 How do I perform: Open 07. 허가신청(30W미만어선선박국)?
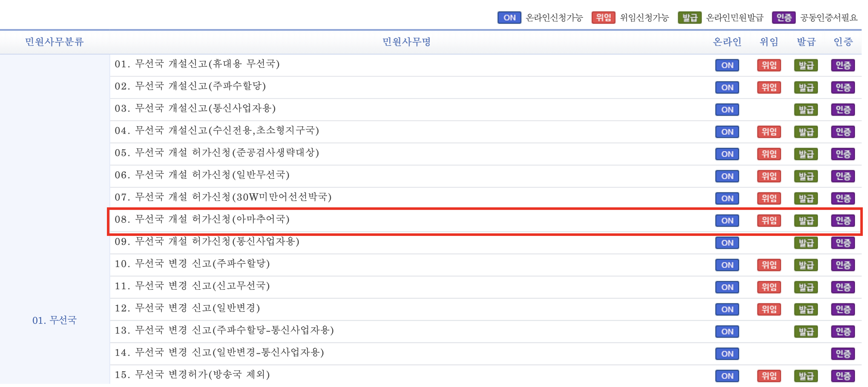click(x=223, y=197)
